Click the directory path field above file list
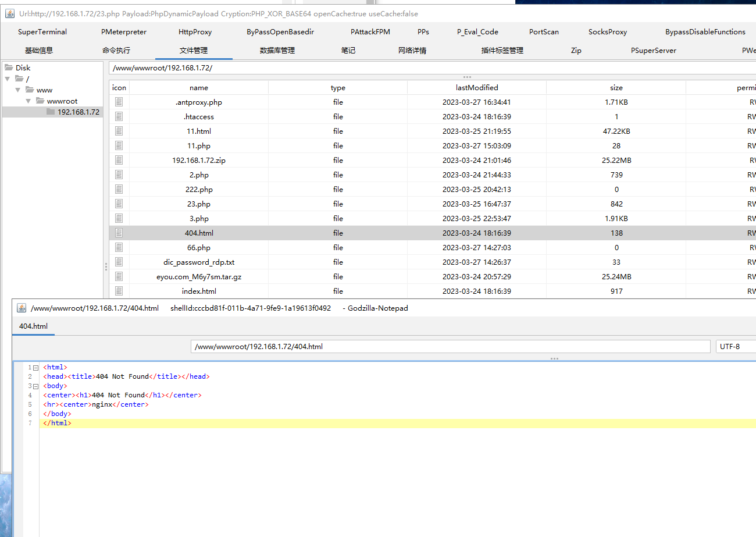Viewport: 756px width, 537px height. [x=433, y=68]
